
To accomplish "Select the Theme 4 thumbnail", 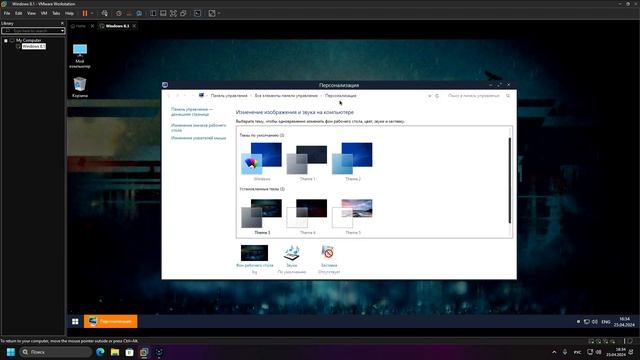I will [307, 216].
